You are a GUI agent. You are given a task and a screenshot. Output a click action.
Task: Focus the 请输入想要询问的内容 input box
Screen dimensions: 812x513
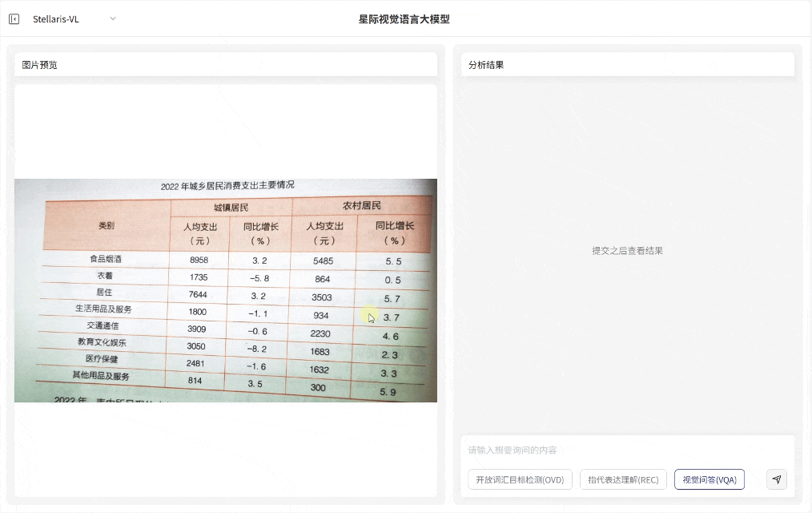627,450
